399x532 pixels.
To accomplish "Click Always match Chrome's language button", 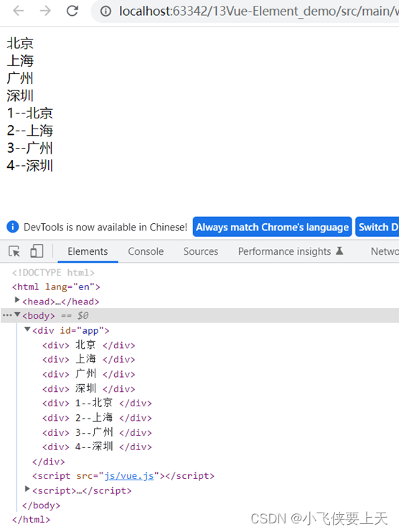I will coord(272,227).
